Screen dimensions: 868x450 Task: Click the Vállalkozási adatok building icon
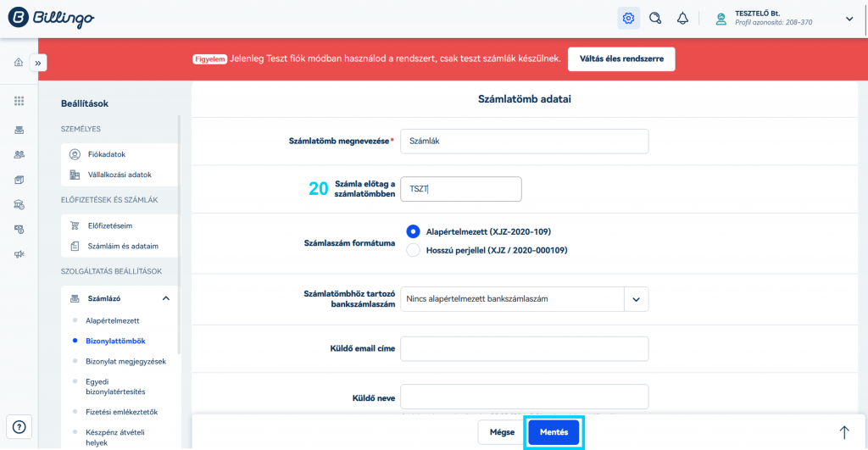(x=75, y=175)
